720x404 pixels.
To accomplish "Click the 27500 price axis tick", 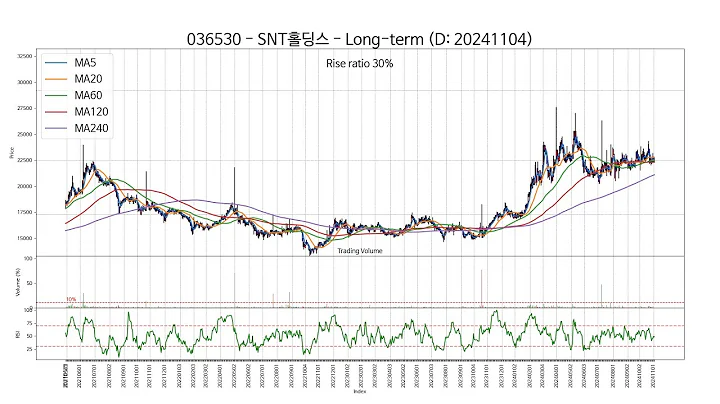I will [x=25, y=108].
